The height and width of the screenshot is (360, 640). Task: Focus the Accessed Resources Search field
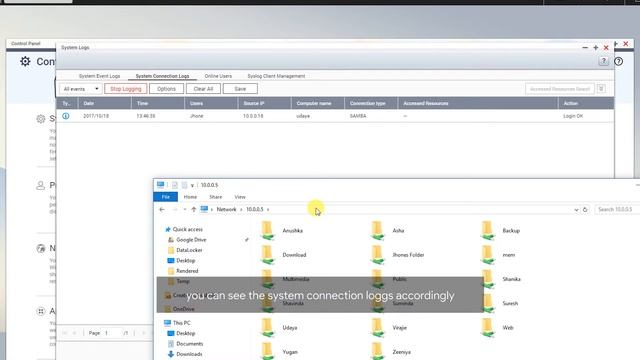pyautogui.click(x=560, y=89)
